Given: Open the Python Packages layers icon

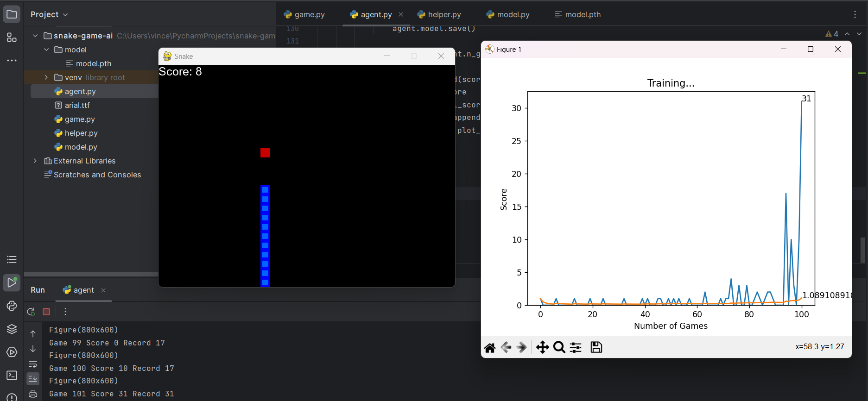Looking at the screenshot, I should (x=12, y=329).
